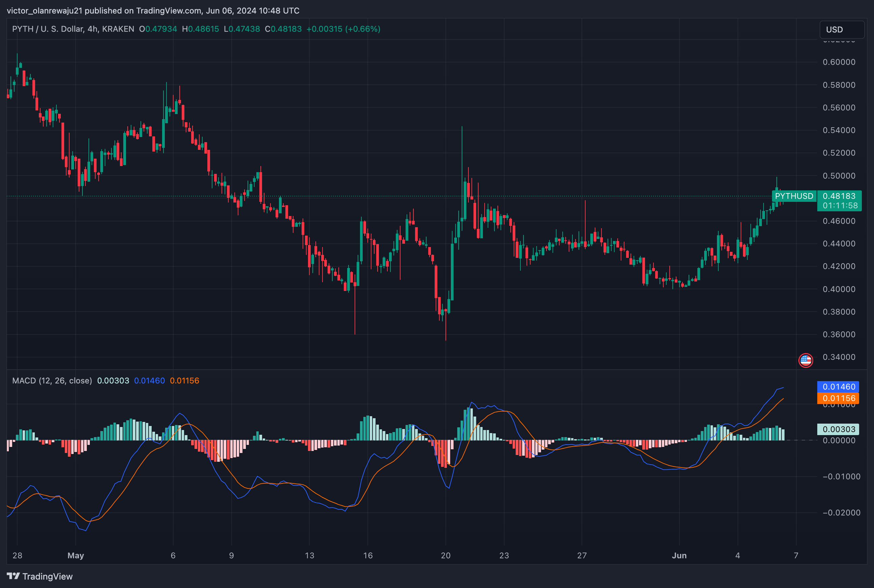Click the 0.48183 current price tag

(x=839, y=196)
